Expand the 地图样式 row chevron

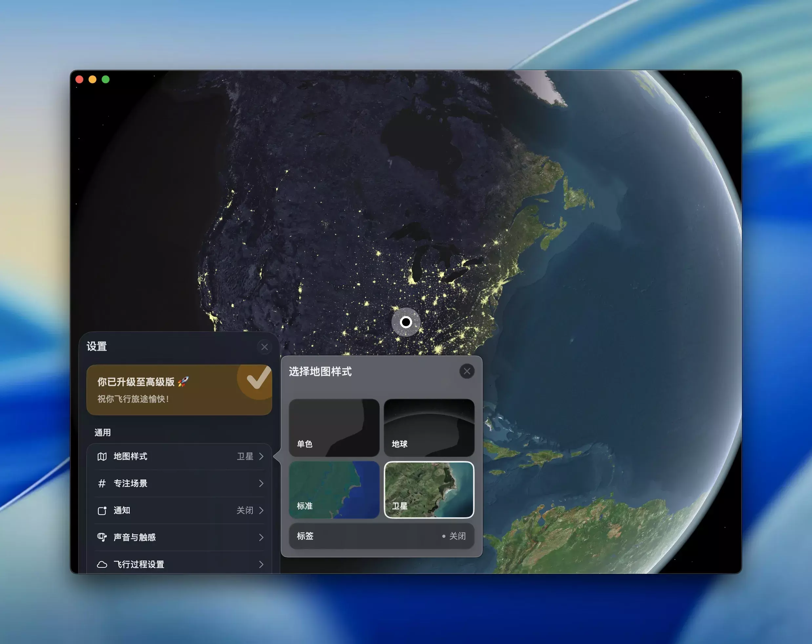tap(261, 456)
